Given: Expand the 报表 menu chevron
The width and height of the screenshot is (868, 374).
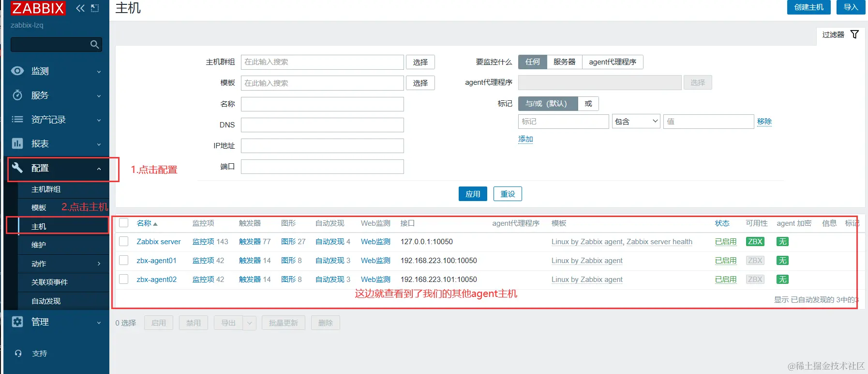Looking at the screenshot, I should pyautogui.click(x=99, y=144).
